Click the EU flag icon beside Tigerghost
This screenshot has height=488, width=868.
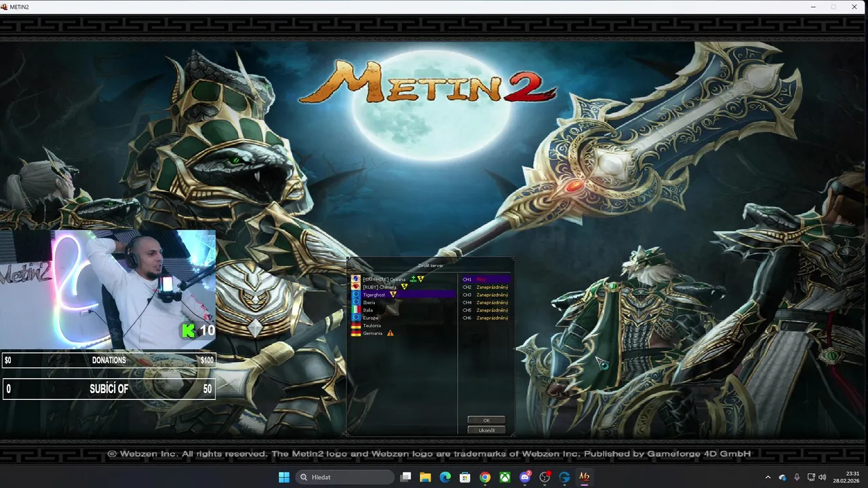[355, 295]
